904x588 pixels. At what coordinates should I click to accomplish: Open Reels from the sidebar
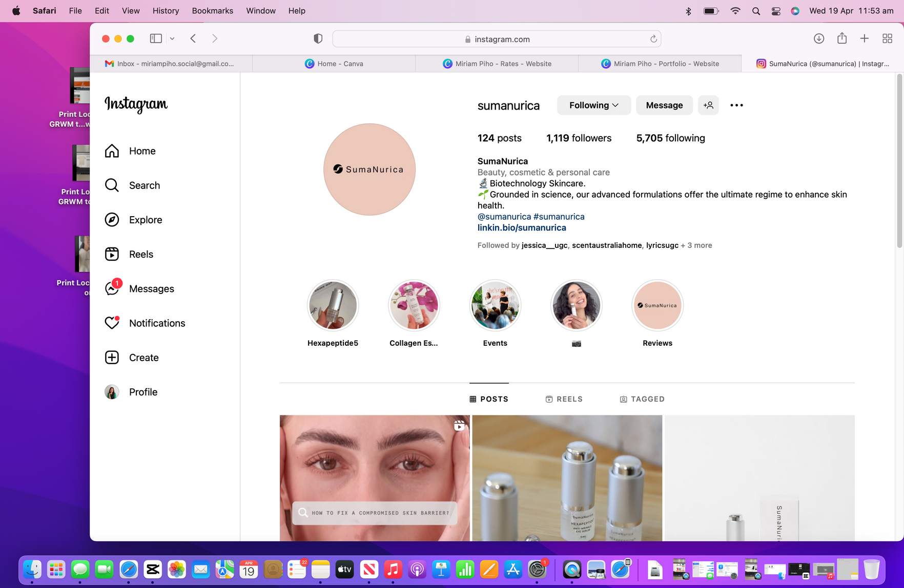[129, 254]
